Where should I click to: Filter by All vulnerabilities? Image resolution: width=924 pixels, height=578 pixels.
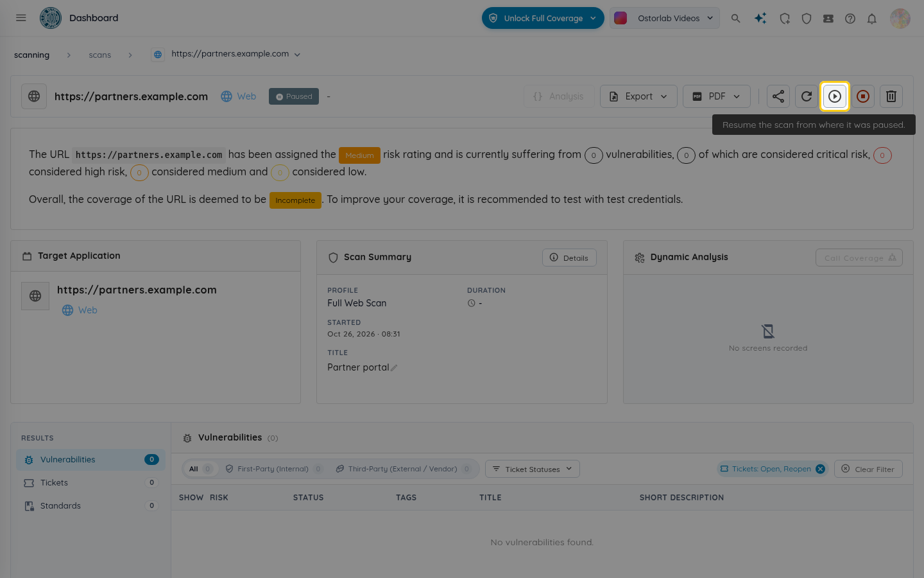(200, 469)
